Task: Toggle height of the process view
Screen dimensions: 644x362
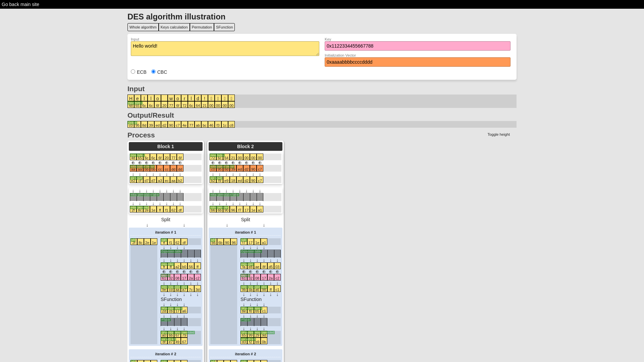Action: coord(498,134)
